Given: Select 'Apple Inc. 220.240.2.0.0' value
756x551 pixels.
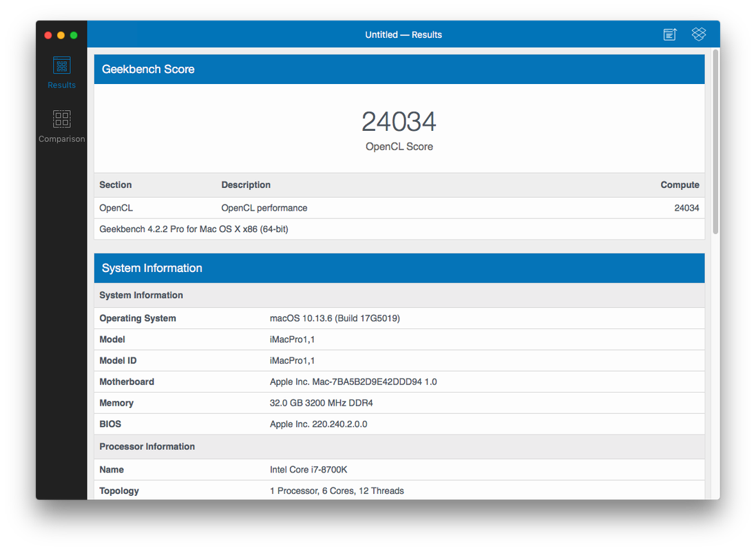Looking at the screenshot, I should pyautogui.click(x=319, y=424).
